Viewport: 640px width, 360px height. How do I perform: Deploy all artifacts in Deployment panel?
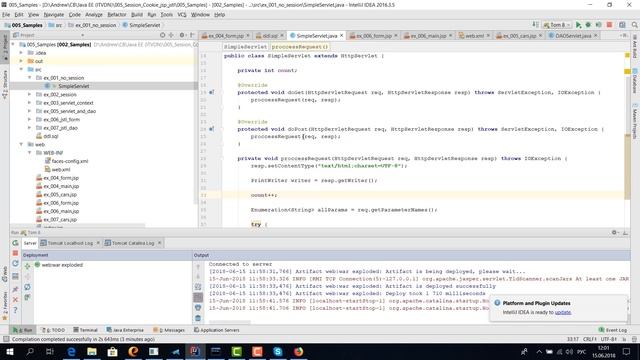(27, 266)
